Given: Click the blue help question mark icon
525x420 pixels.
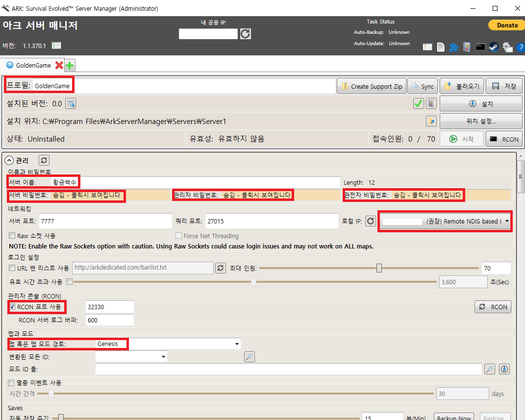Looking at the screenshot, I should 521,48.
